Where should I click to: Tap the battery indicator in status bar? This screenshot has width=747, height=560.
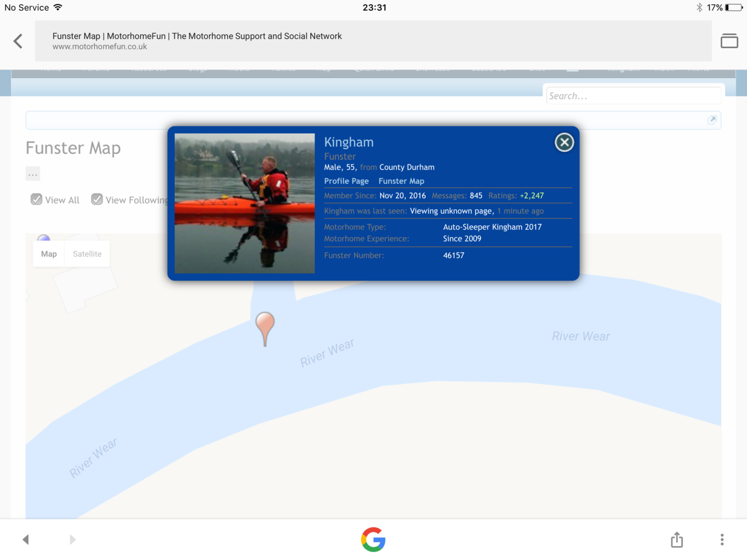[734, 7]
